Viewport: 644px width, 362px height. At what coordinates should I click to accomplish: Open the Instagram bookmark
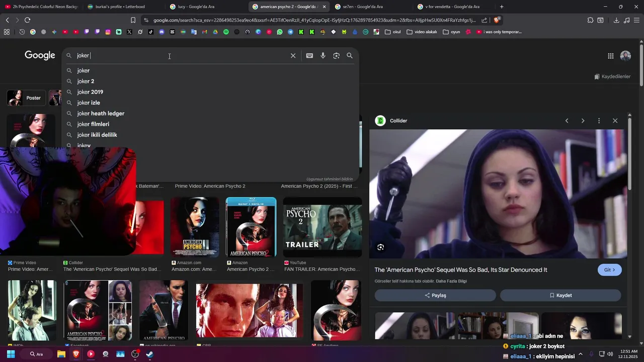(x=108, y=32)
